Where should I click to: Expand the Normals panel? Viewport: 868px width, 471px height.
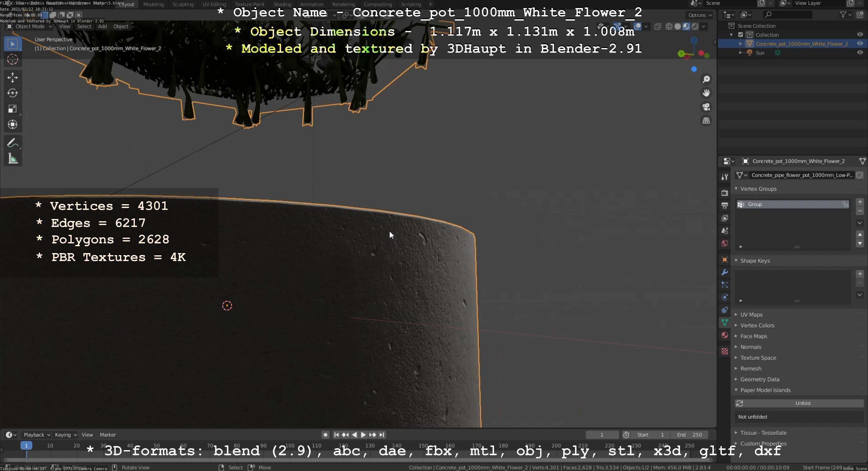[x=736, y=347]
